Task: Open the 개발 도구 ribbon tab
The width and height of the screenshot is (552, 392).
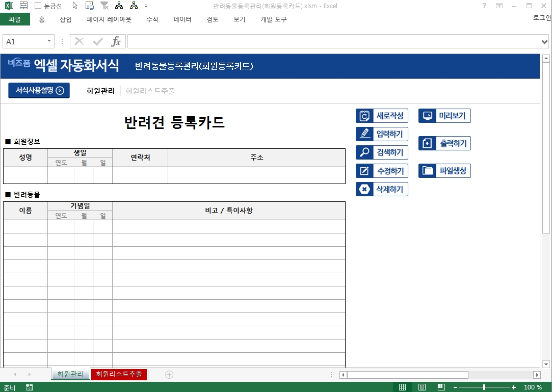Action: click(274, 19)
